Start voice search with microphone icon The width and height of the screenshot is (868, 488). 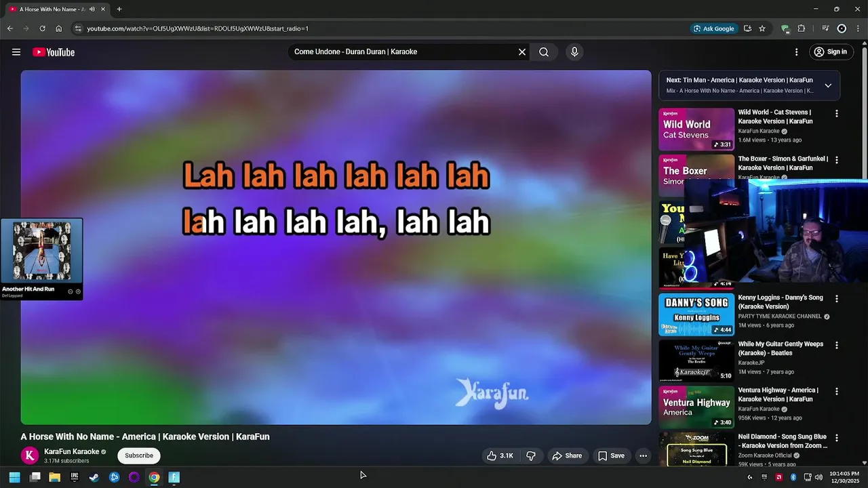pyautogui.click(x=574, y=52)
